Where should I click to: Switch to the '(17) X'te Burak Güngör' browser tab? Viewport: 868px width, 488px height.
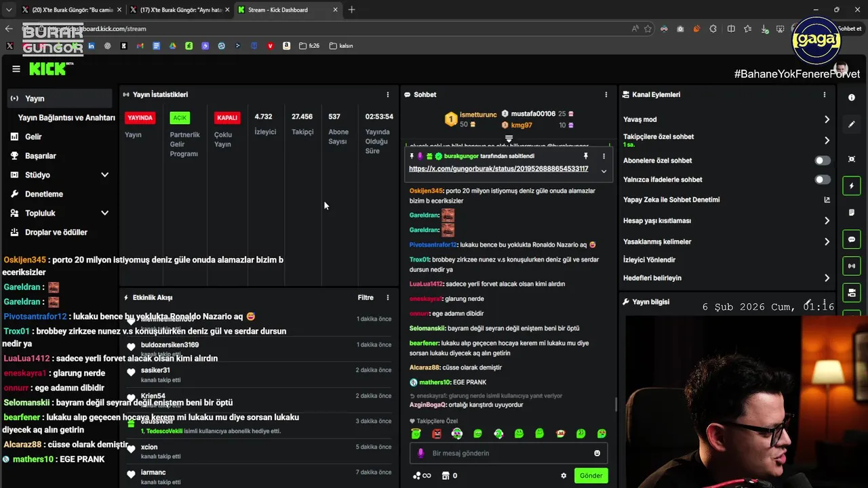(x=180, y=9)
